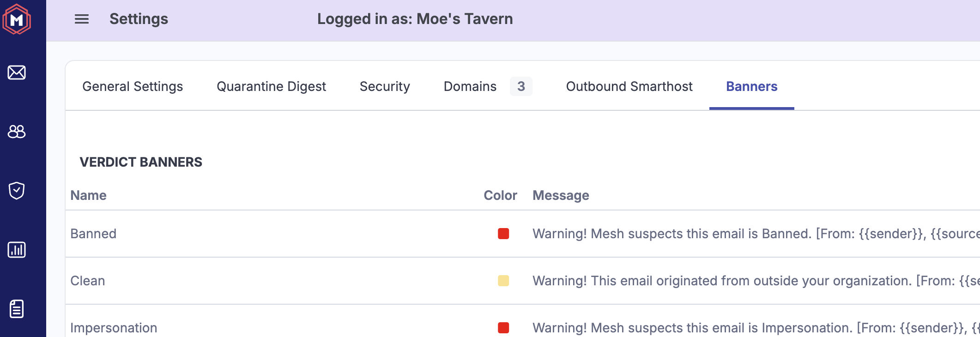
Task: Select the Banned banner row name
Action: [x=93, y=234]
